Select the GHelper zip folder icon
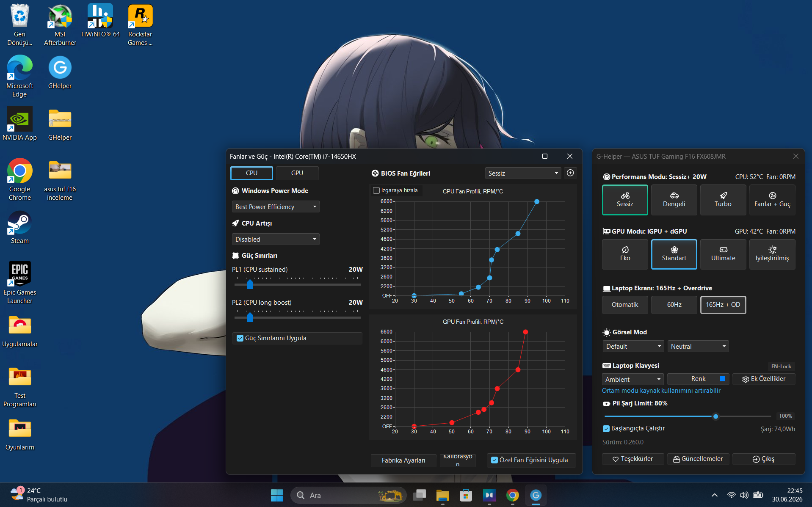The height and width of the screenshot is (507, 812). point(60,124)
